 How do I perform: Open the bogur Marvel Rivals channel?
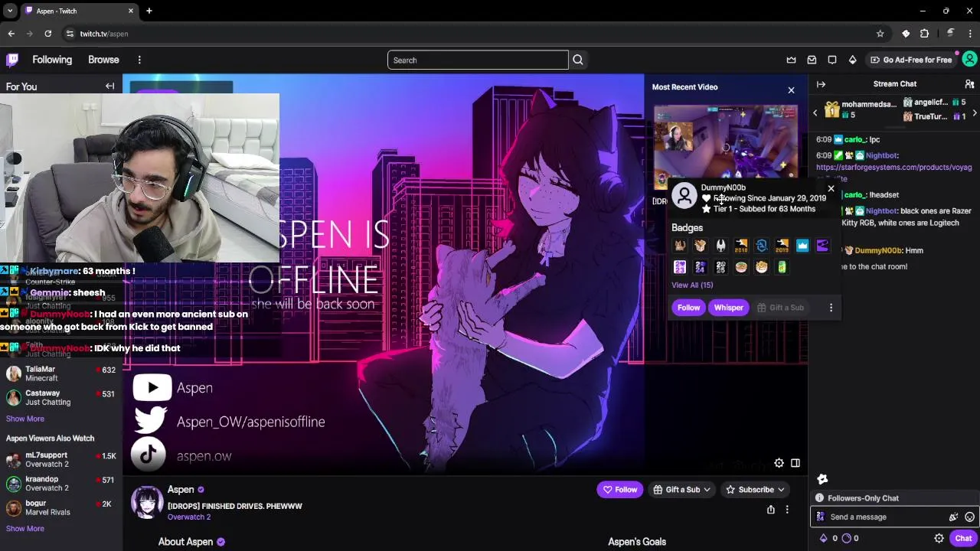[61, 507]
